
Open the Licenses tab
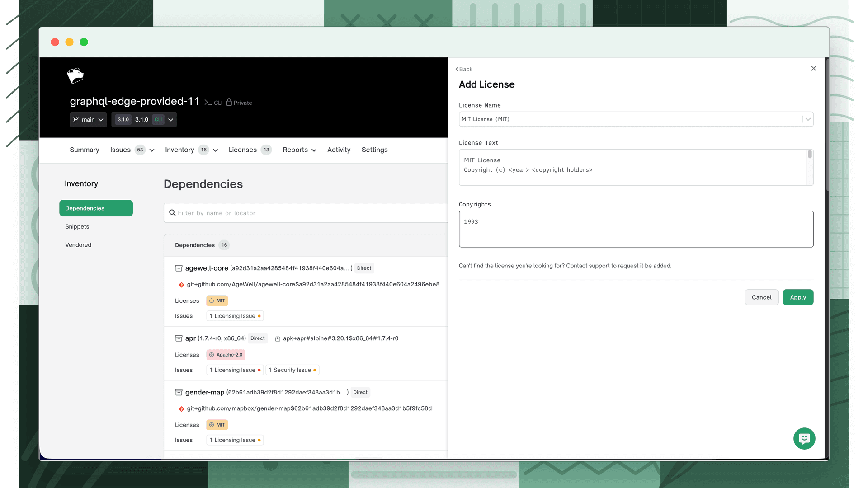250,150
